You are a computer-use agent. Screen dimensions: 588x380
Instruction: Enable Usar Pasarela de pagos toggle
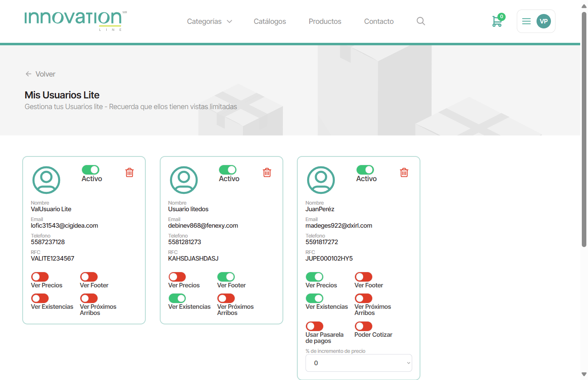(315, 326)
